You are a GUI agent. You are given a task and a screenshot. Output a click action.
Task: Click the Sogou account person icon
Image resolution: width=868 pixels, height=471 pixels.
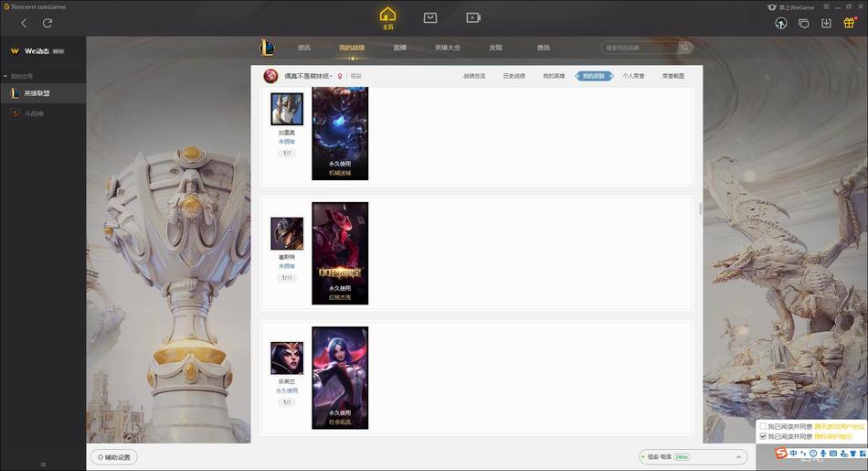click(x=843, y=454)
